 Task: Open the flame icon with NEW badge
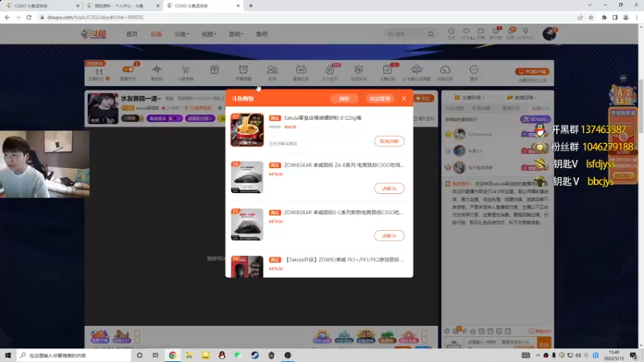[x=330, y=69]
